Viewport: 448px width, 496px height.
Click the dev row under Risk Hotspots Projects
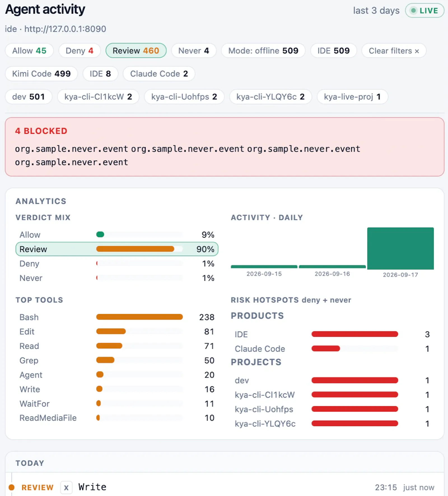(x=332, y=380)
